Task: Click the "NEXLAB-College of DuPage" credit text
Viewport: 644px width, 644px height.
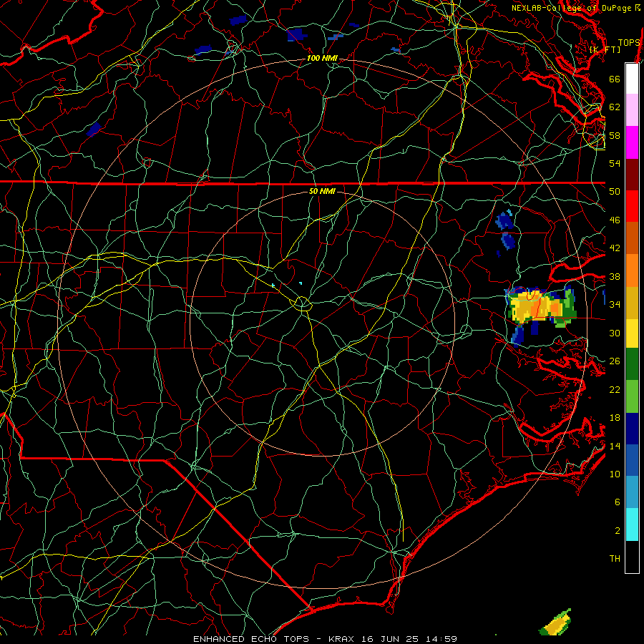Action: tap(571, 8)
